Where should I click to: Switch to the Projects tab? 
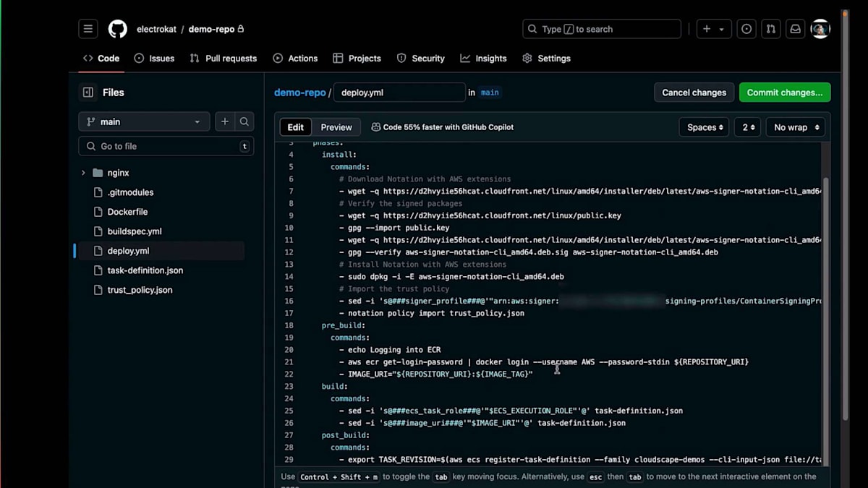coord(357,59)
